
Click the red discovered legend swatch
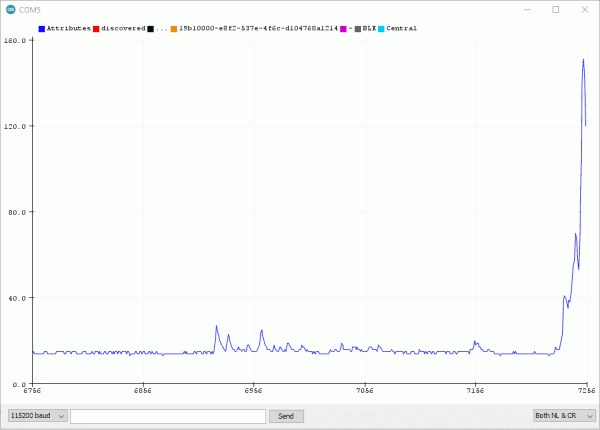[96, 29]
